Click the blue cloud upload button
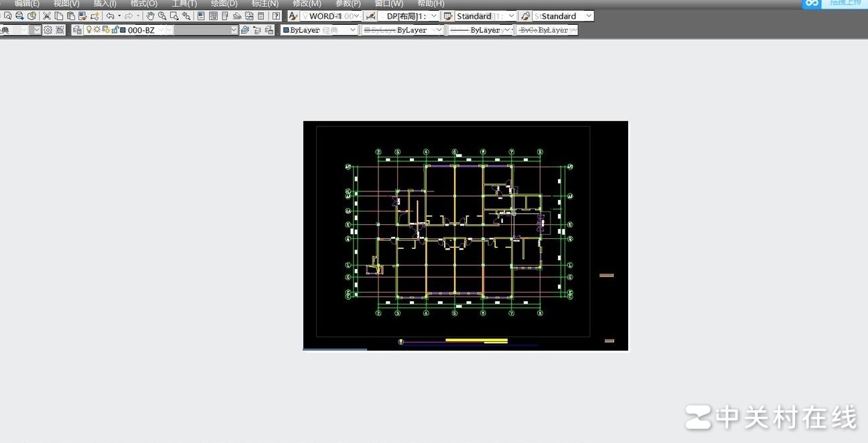Screen dimensions: 868x443 pos(812,3)
